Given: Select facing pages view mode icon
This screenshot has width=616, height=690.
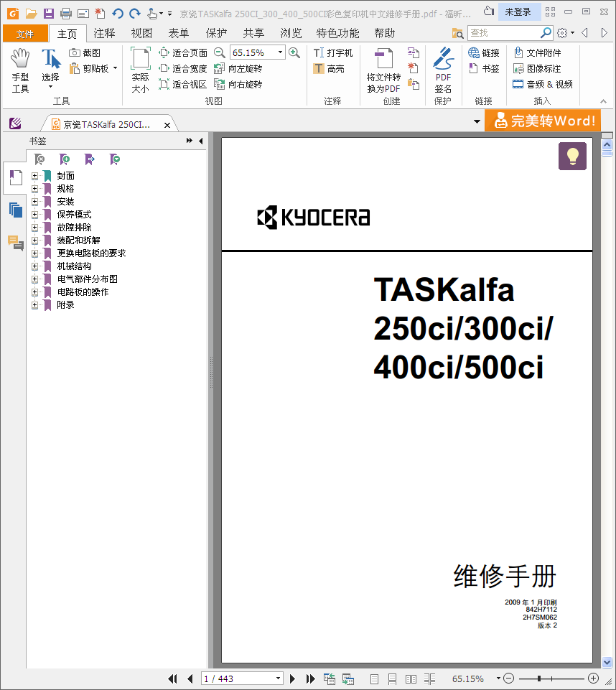Looking at the screenshot, I should (411, 679).
